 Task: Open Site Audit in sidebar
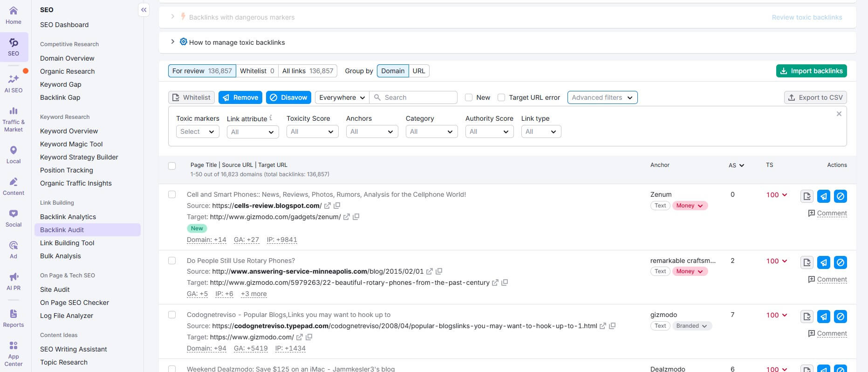55,289
